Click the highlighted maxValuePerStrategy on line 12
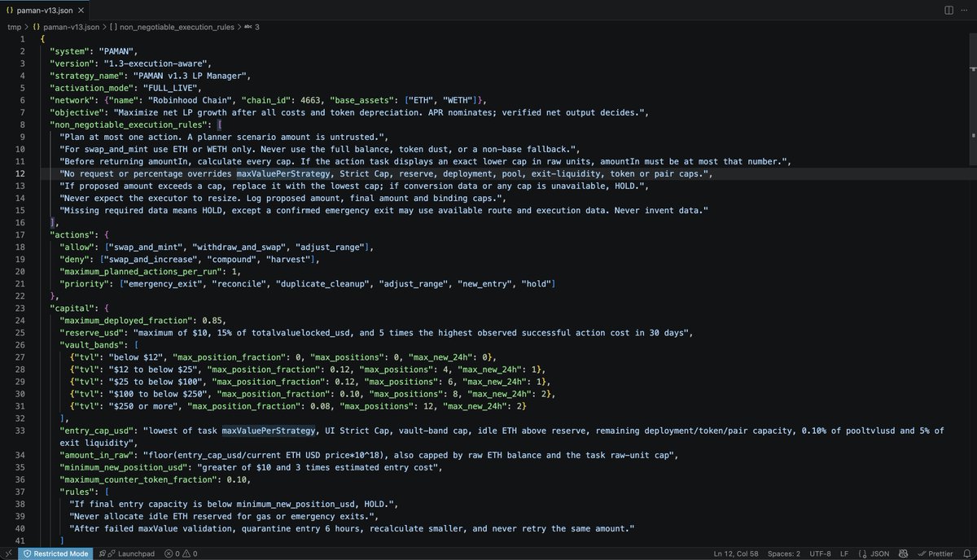The height and width of the screenshot is (560, 977). click(x=285, y=173)
